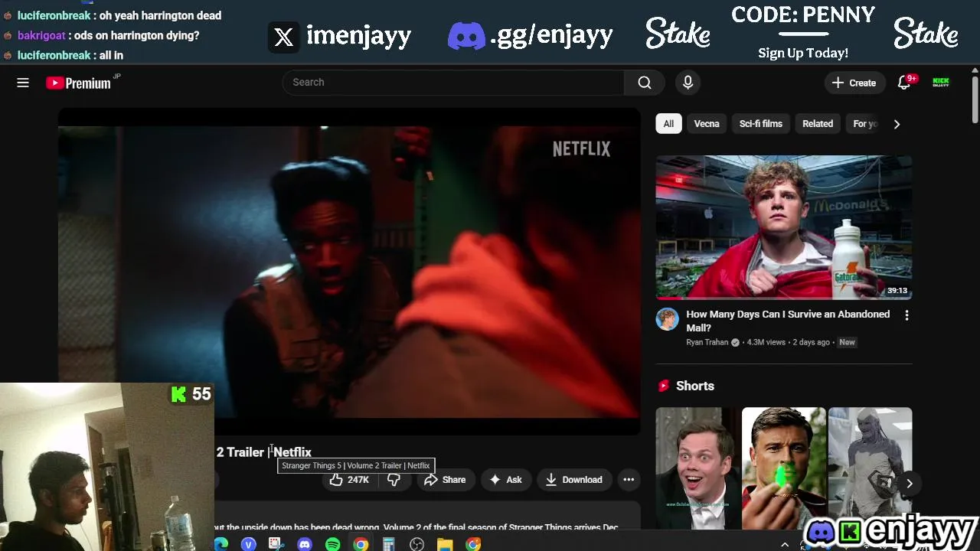Open File Explorer from taskbar
Image resolution: width=980 pixels, height=551 pixels.
pyautogui.click(x=445, y=544)
